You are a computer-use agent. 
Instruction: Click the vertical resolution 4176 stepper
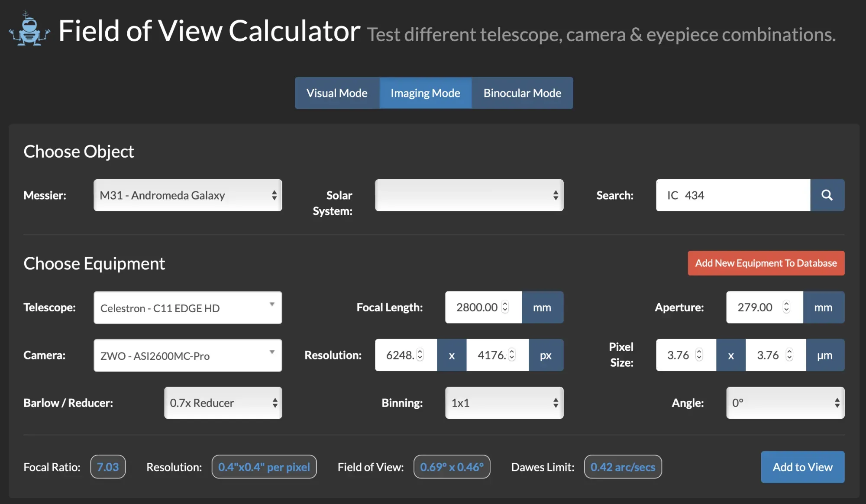[512, 355]
